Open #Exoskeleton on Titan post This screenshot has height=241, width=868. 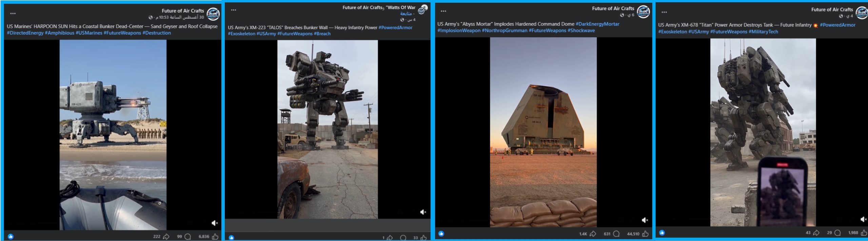(673, 32)
